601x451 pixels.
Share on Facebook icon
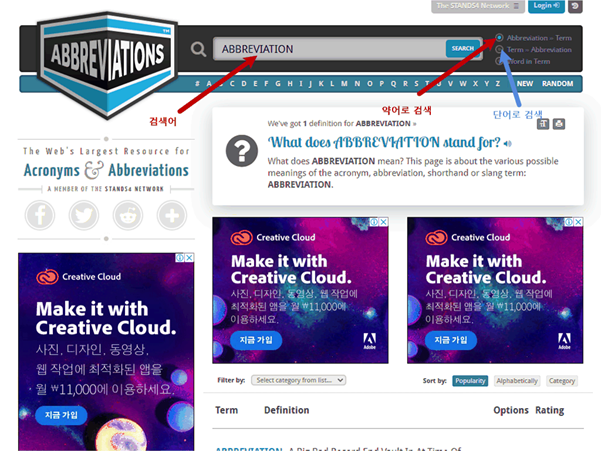40,215
